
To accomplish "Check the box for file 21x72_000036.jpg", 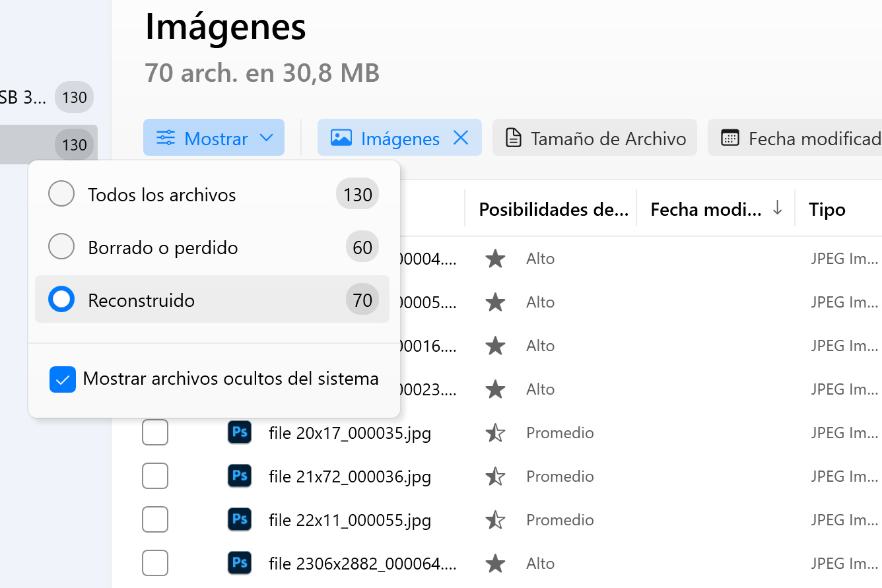I will pyautogui.click(x=155, y=476).
